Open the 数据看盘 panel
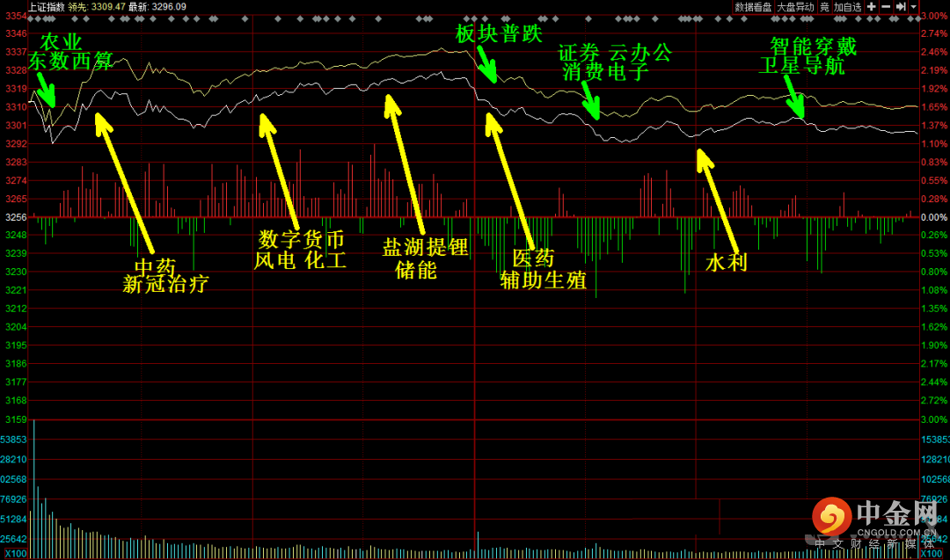Viewport: 950px width, 560px height. pos(753,7)
